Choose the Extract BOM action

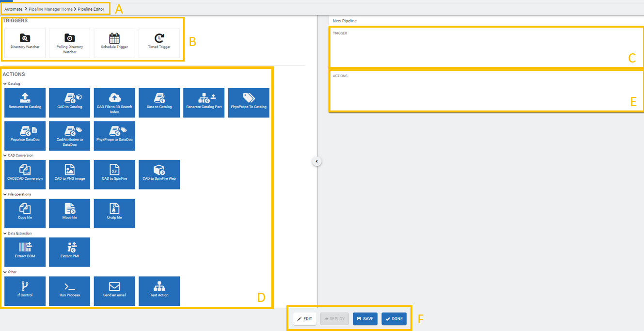25,252
